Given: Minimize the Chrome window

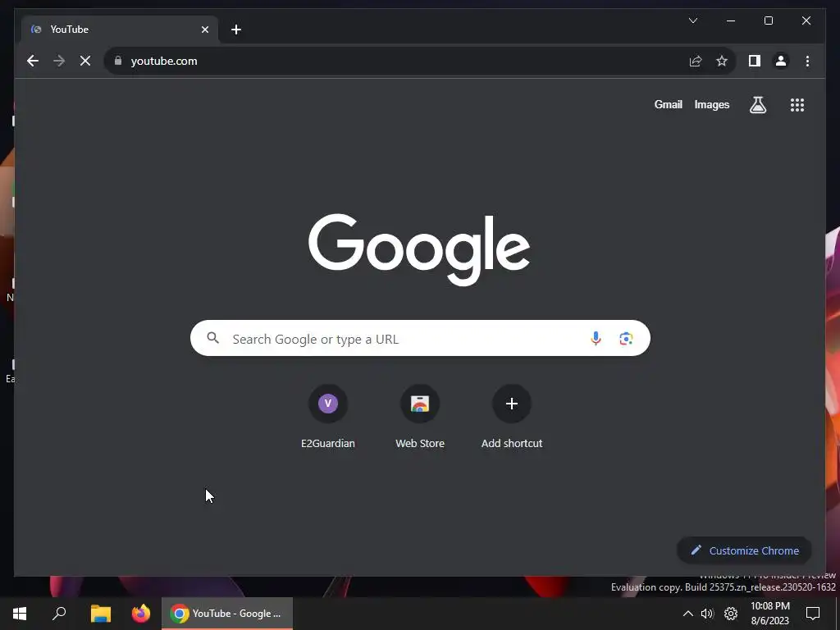Looking at the screenshot, I should coord(731,21).
